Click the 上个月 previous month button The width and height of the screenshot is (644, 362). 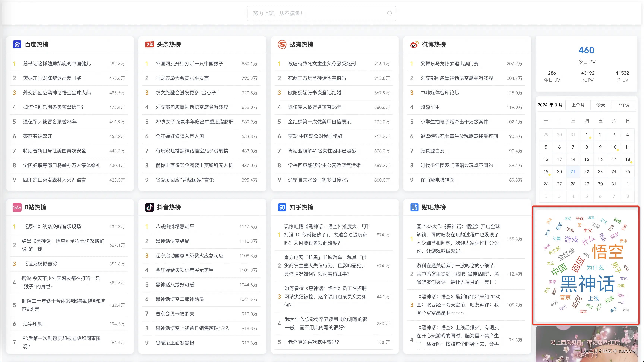click(578, 105)
